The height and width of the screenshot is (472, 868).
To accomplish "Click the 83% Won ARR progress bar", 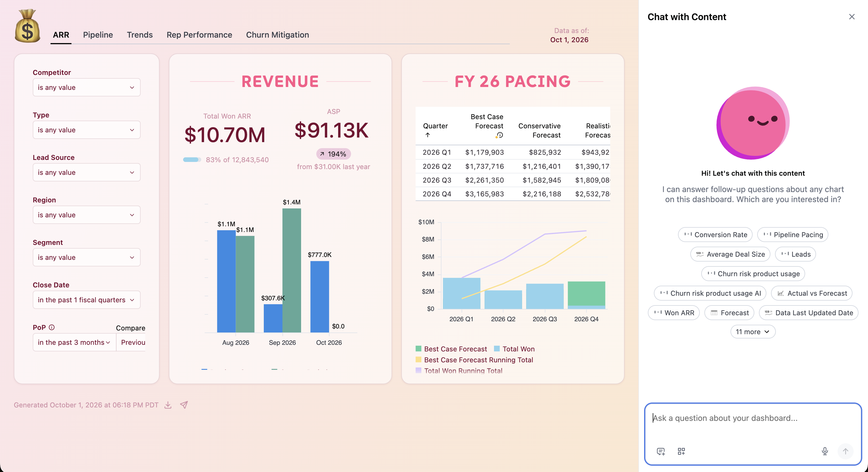I will (192, 159).
